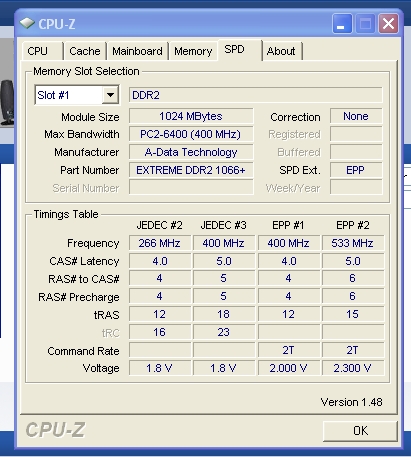The height and width of the screenshot is (457, 411).
Task: Click the EPP #2 column header
Action: point(353,225)
